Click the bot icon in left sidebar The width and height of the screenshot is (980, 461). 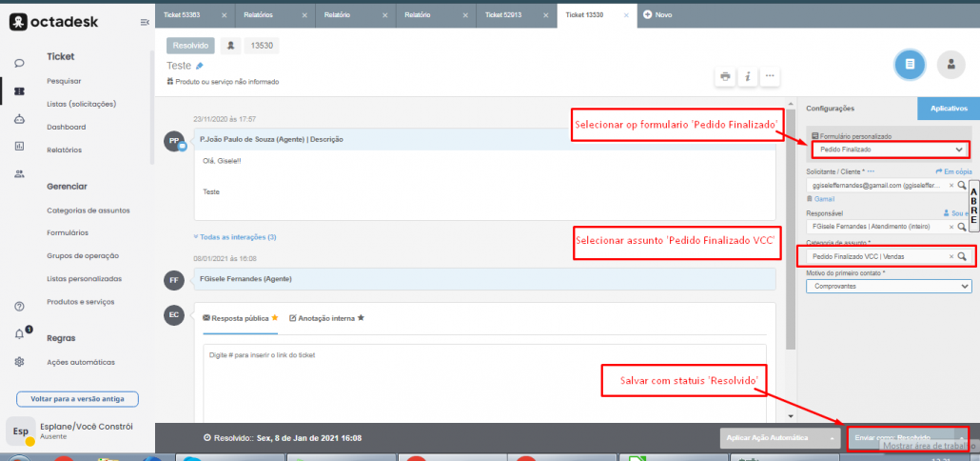(x=19, y=119)
